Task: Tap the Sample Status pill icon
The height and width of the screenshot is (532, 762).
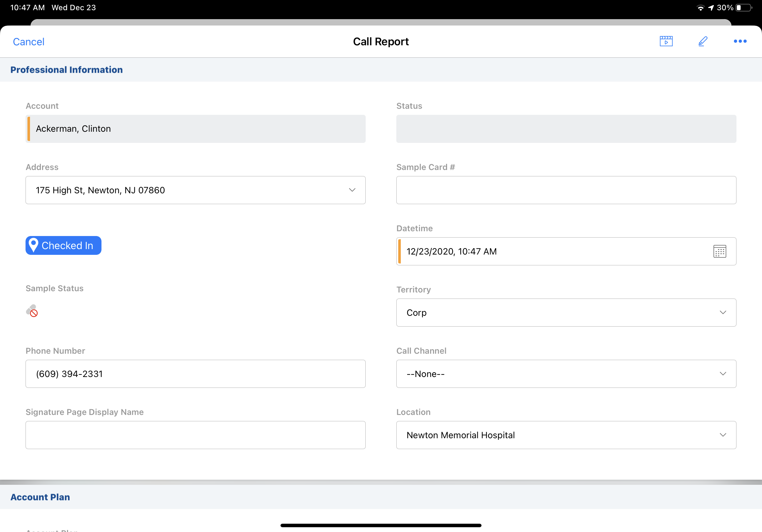Action: click(32, 311)
